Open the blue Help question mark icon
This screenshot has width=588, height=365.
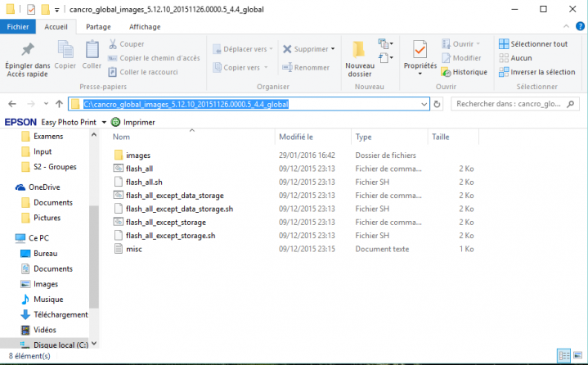[580, 26]
